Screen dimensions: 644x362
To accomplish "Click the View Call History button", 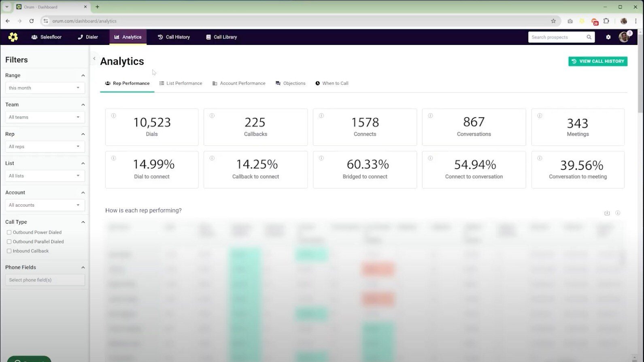I will (x=597, y=61).
